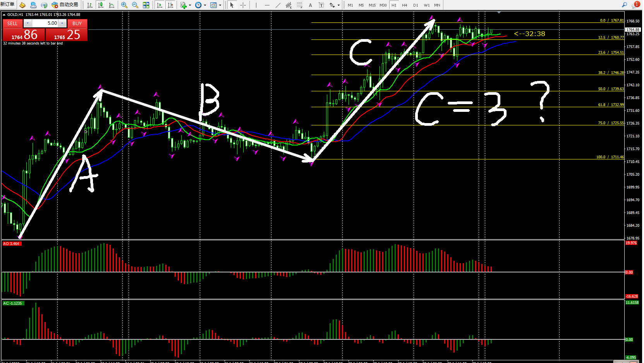The image size is (644, 363).
Task: Click the zoom out magnifier icon
Action: pyautogui.click(x=135, y=5)
